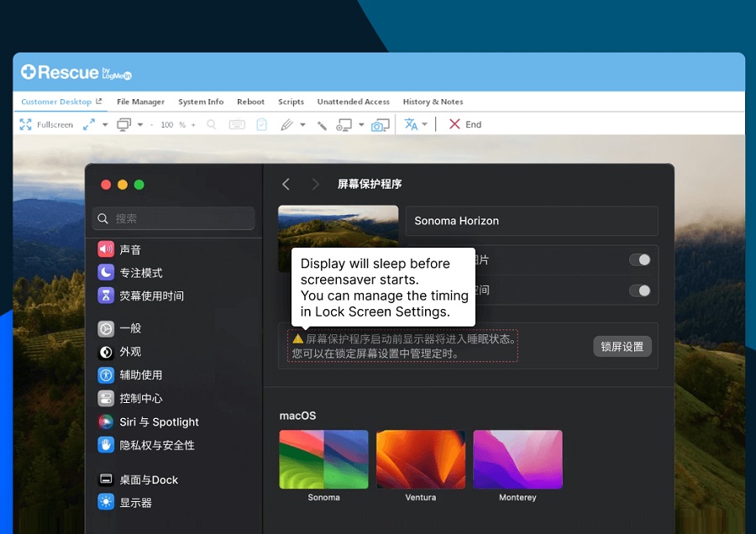
Task: Switch to the System Info tab
Action: click(201, 102)
